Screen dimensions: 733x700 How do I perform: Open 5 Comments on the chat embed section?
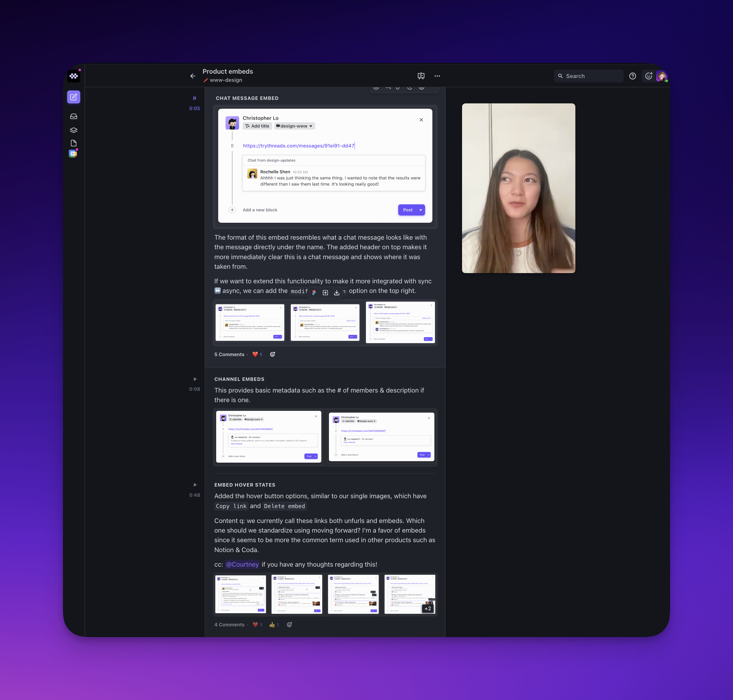[x=229, y=354]
